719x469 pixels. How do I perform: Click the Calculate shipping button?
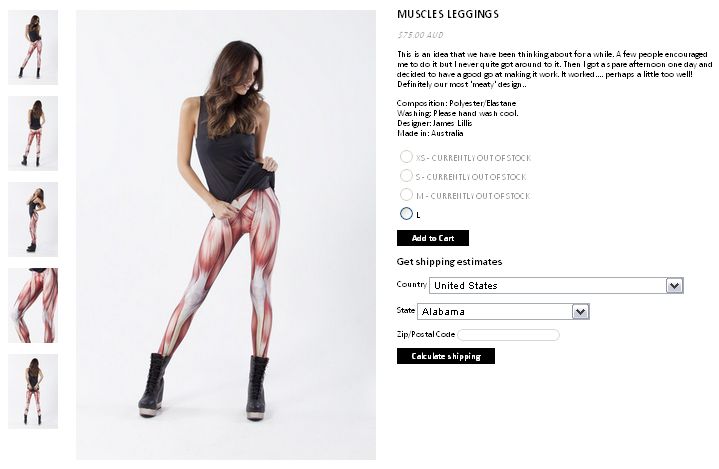coord(446,356)
